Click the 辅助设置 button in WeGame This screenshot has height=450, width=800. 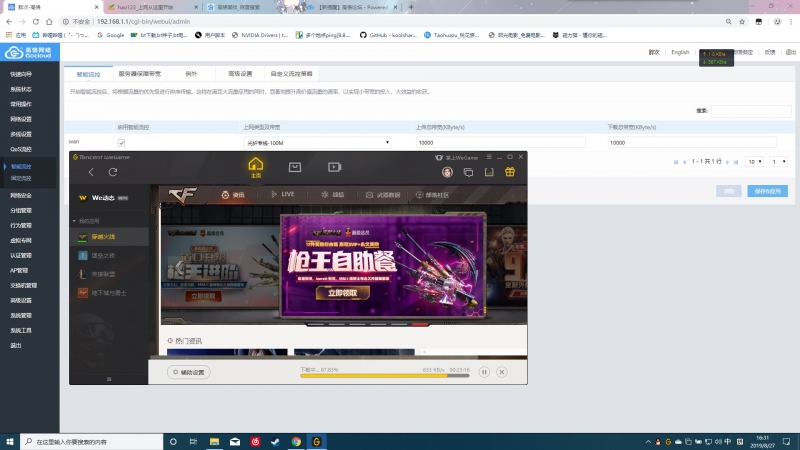[189, 372]
